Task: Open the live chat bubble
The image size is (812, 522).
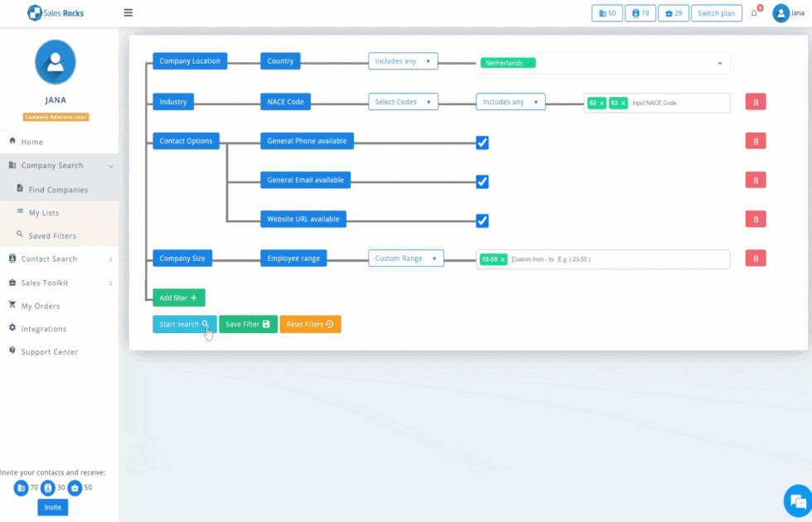Action: coord(797,500)
